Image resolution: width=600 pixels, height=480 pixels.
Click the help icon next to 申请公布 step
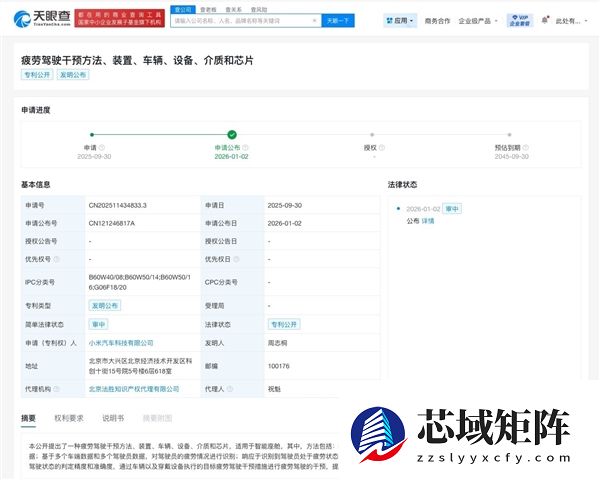coord(245,147)
